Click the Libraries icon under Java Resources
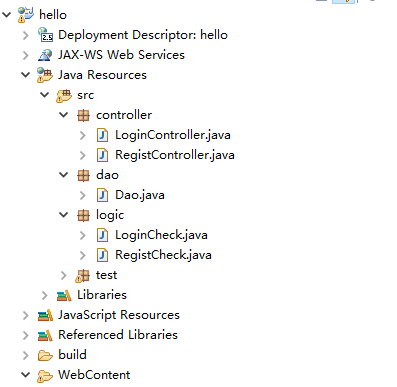 pyautogui.click(x=64, y=295)
